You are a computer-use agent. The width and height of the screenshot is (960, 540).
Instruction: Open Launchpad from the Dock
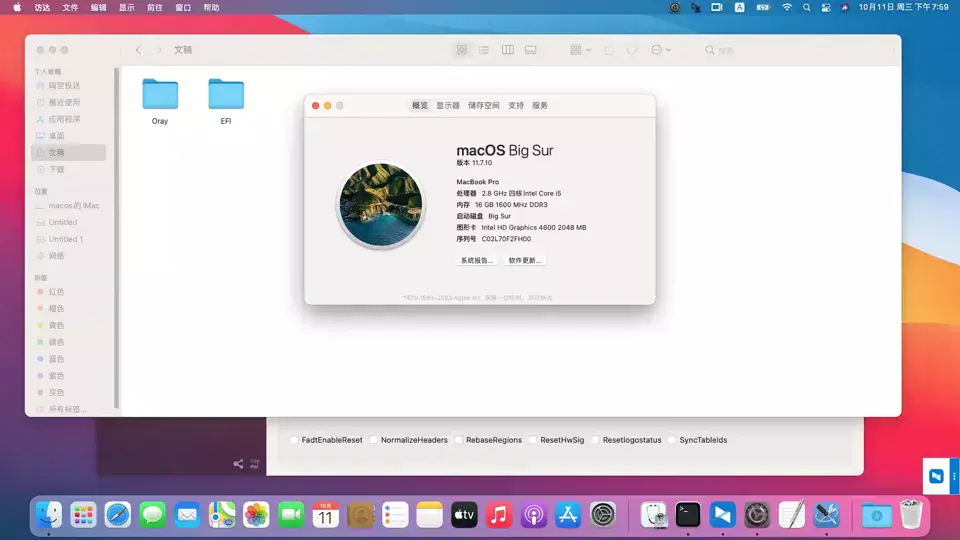tap(83, 515)
